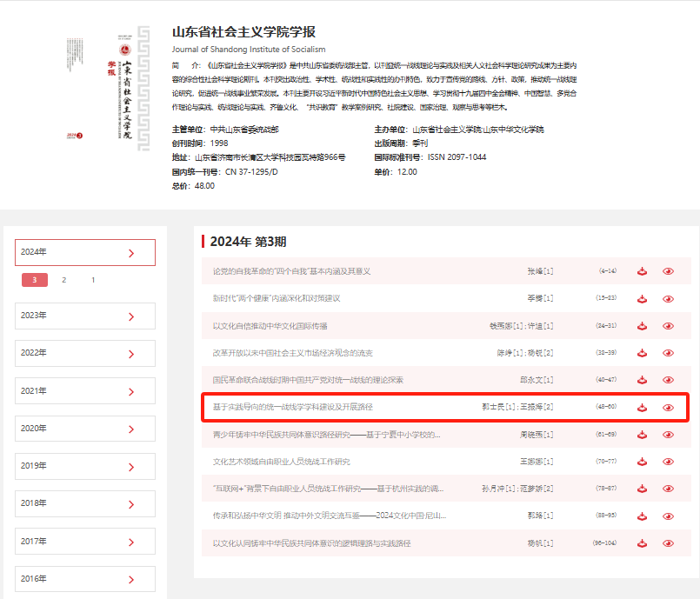Download the article on pages 88-95
This screenshot has height=599, width=700.
tap(643, 516)
